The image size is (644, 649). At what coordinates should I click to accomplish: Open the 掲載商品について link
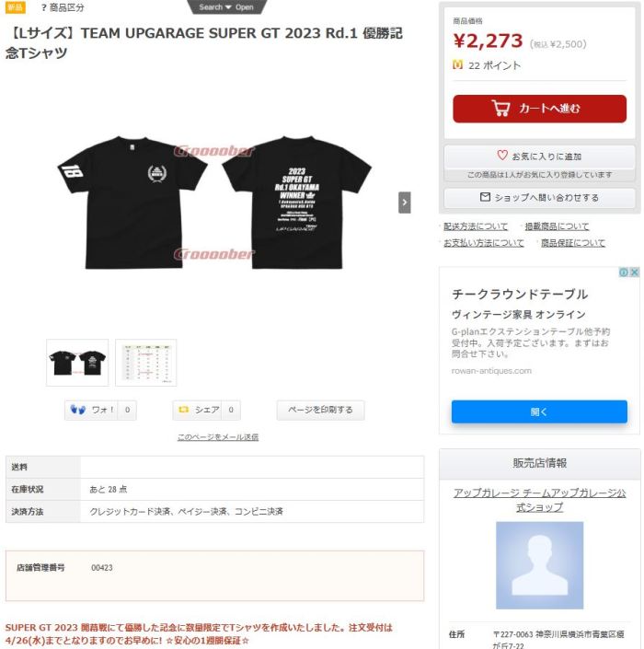coord(557,226)
